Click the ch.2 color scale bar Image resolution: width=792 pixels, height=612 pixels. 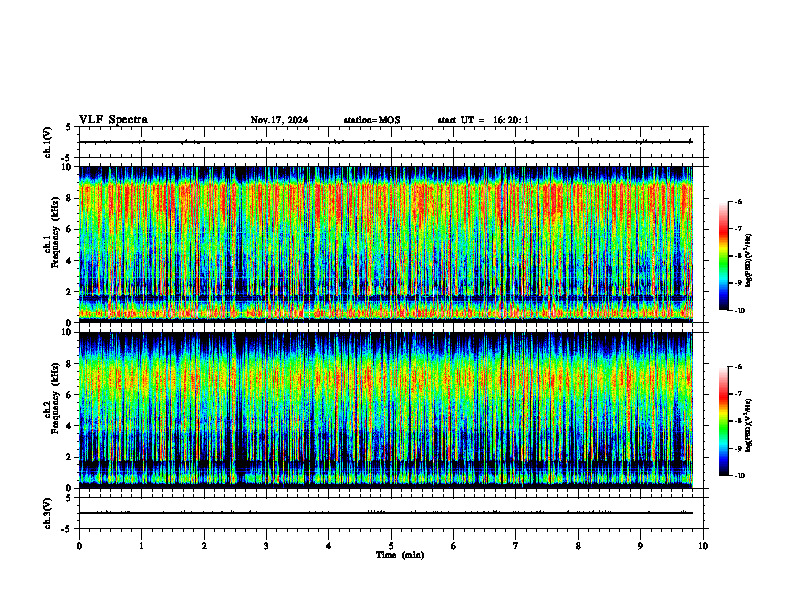(x=723, y=421)
